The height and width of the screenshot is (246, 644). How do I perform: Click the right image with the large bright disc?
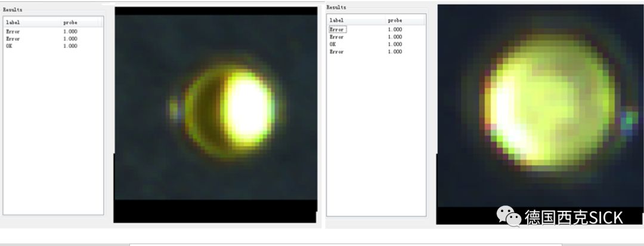[x=540, y=113]
